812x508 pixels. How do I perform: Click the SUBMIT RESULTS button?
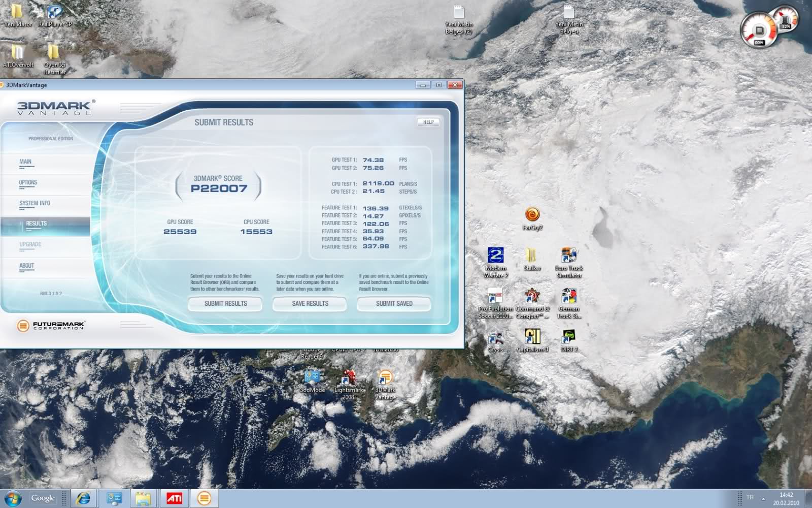tap(225, 303)
